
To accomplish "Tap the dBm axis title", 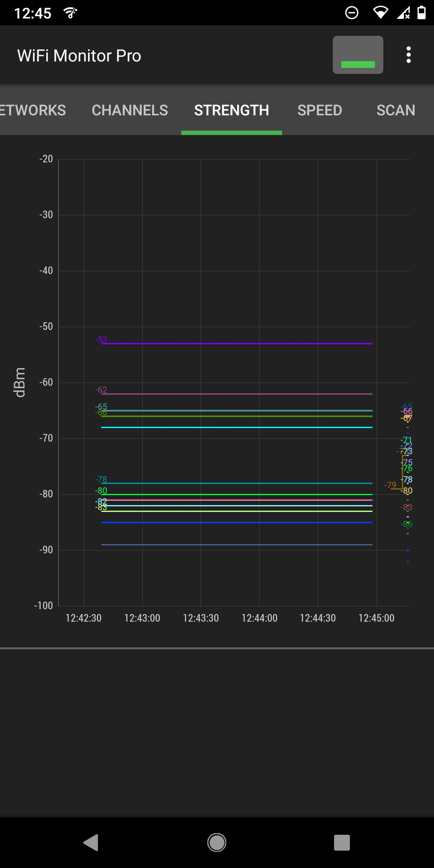I will click(19, 383).
